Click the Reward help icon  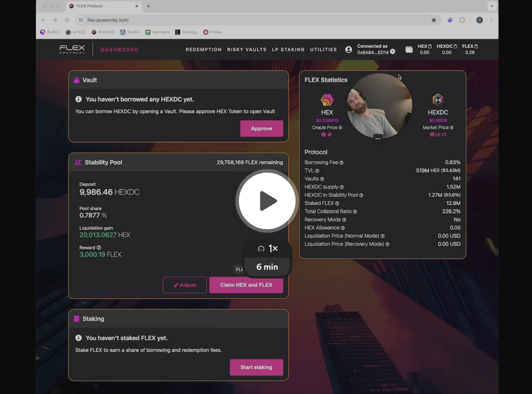[99, 247]
